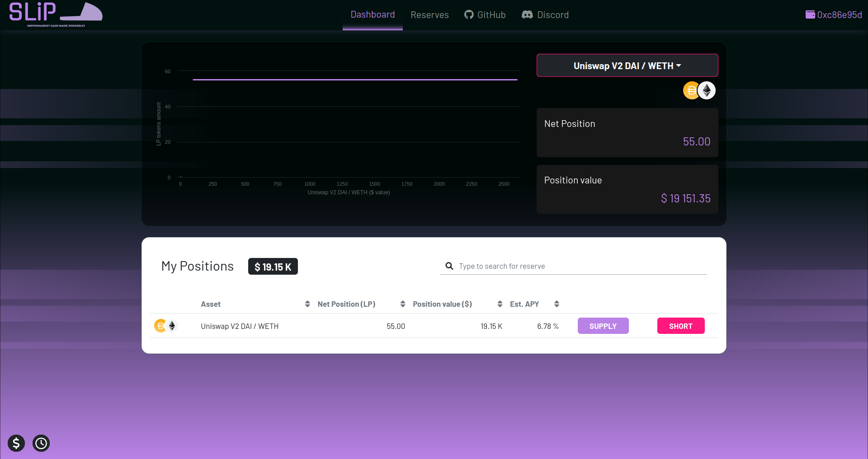Click the dollar sign icon at bottom left

16,443
